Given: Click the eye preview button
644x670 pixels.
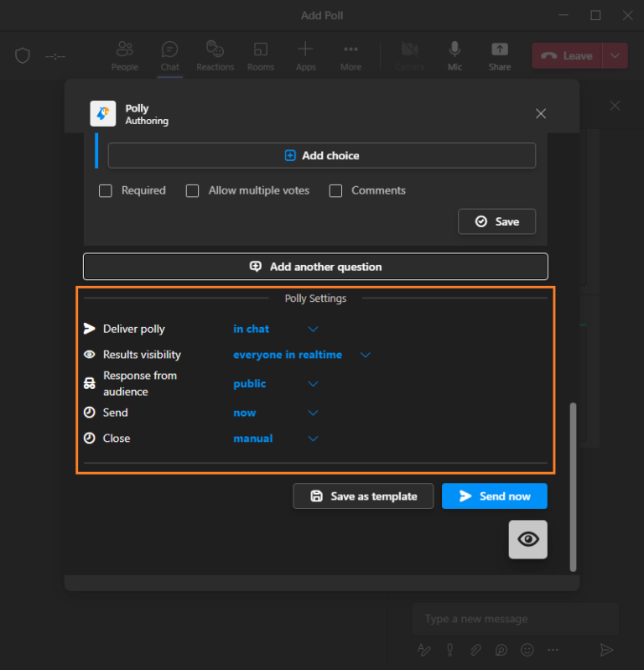Looking at the screenshot, I should coord(527,539).
